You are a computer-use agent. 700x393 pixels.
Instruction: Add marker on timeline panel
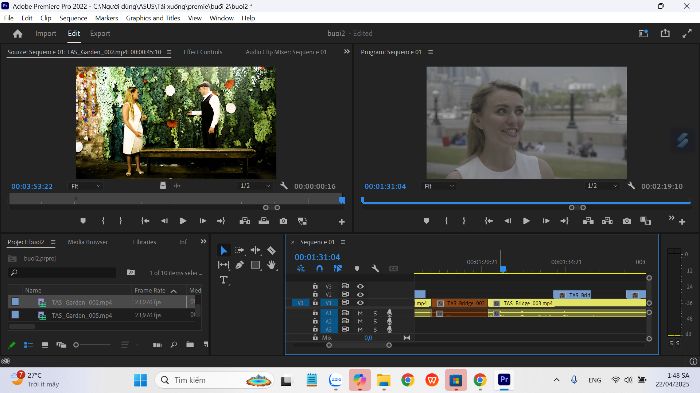pos(357,268)
